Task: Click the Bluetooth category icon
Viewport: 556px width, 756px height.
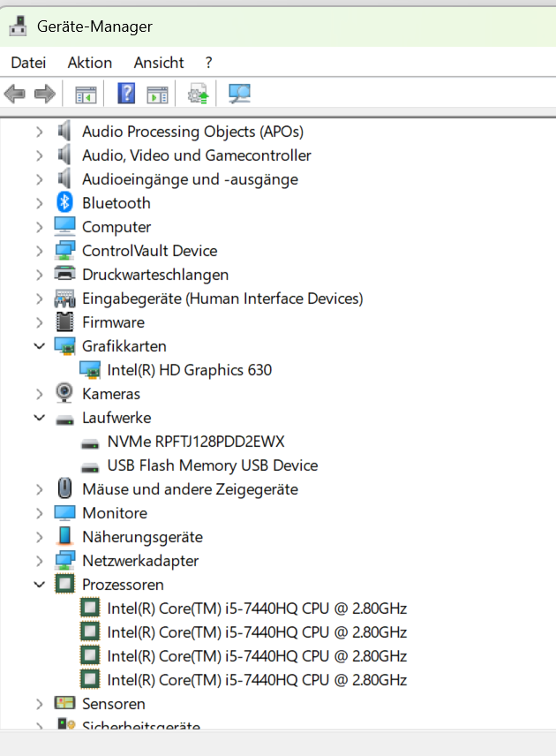Action: pos(64,202)
